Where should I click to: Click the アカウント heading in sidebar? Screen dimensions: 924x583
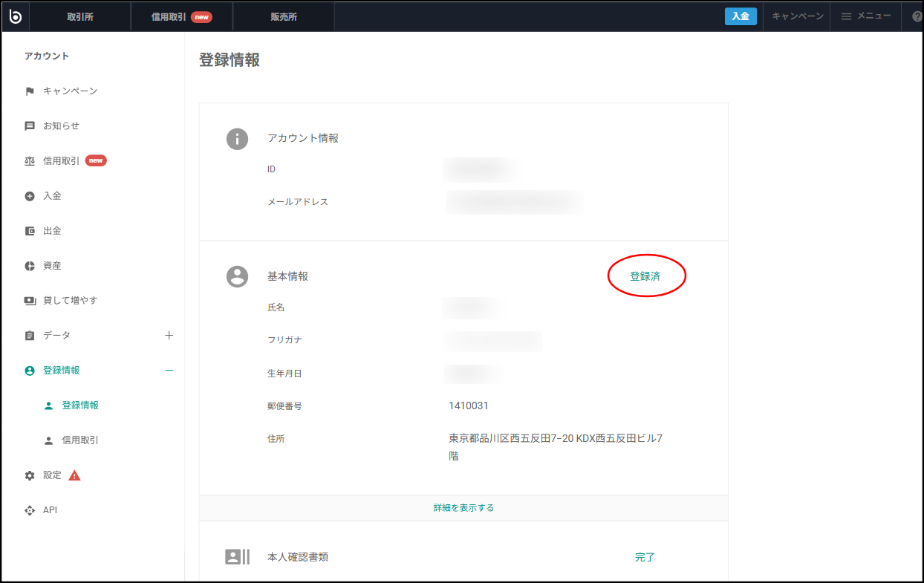click(47, 56)
